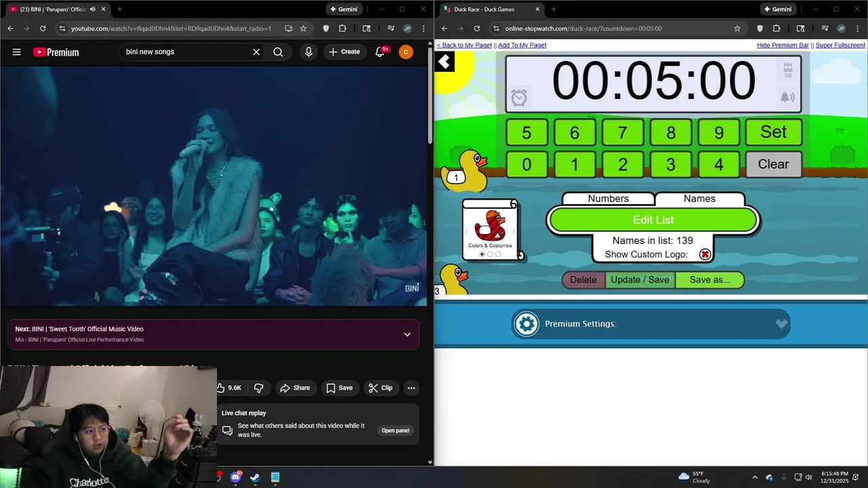Click the 5 number key
868x488 pixels.
(x=526, y=132)
